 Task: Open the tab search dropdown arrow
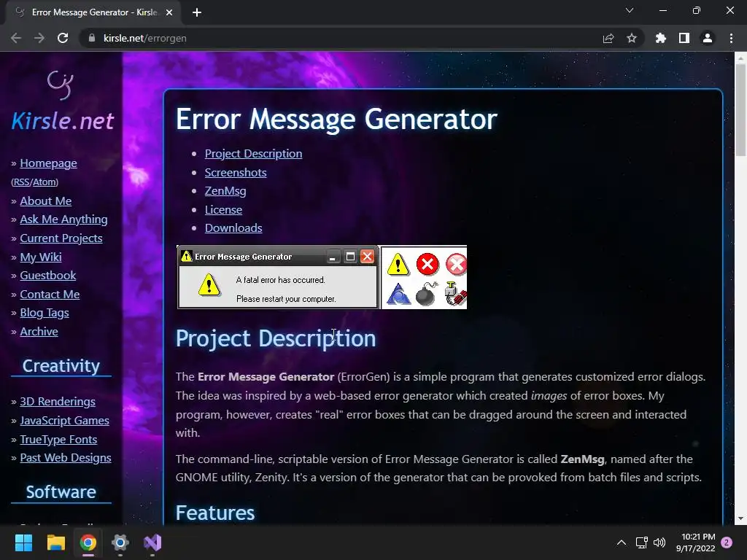[630, 10]
